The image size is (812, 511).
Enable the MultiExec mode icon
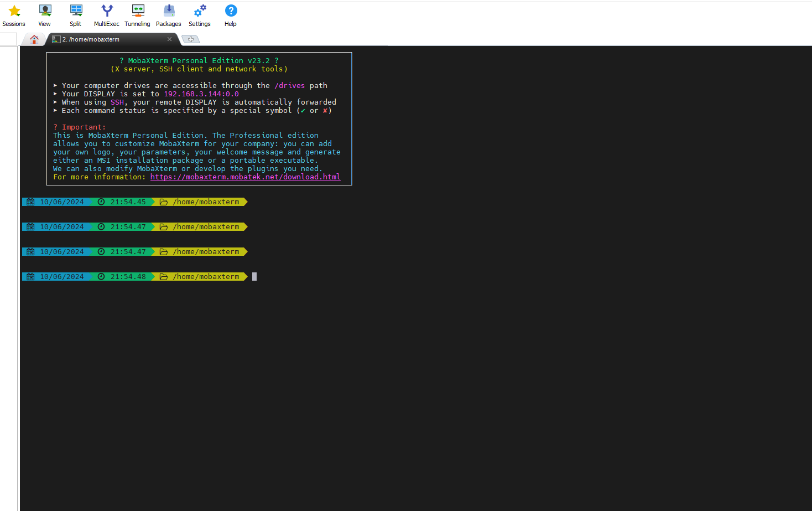point(107,11)
